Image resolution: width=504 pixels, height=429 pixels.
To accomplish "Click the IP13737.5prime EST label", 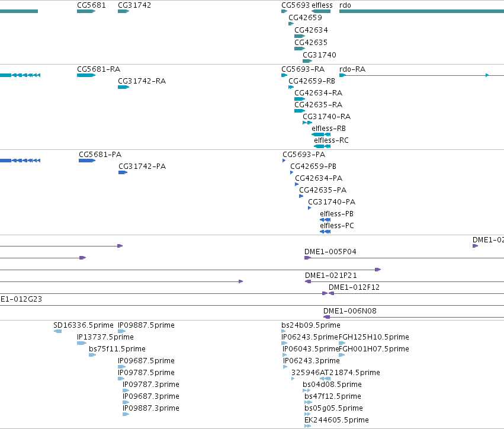I will pyautogui.click(x=105, y=337).
